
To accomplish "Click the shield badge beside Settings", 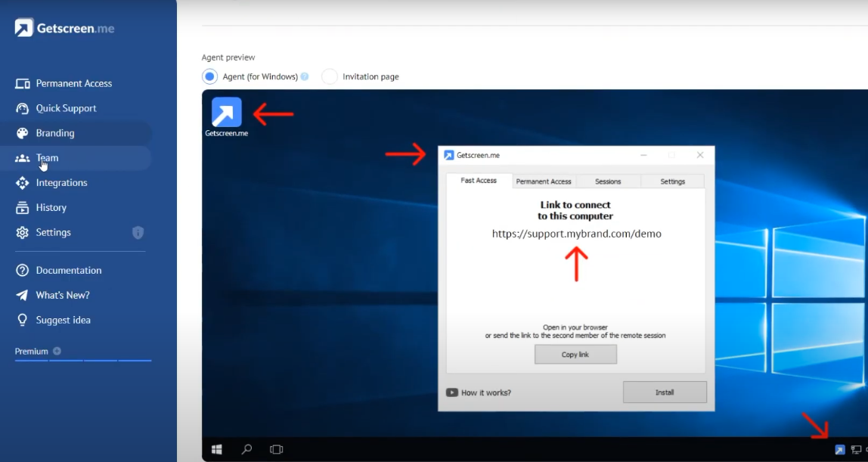I will point(138,232).
